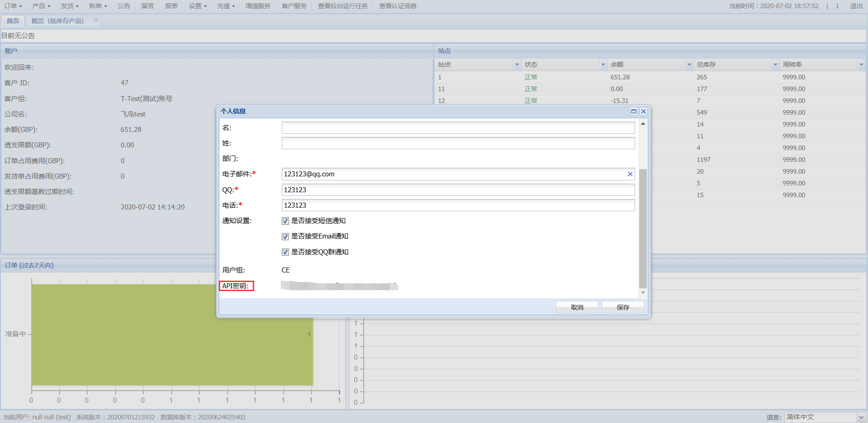Open the 设置 dropdown menu
868x423 pixels.
[198, 6]
